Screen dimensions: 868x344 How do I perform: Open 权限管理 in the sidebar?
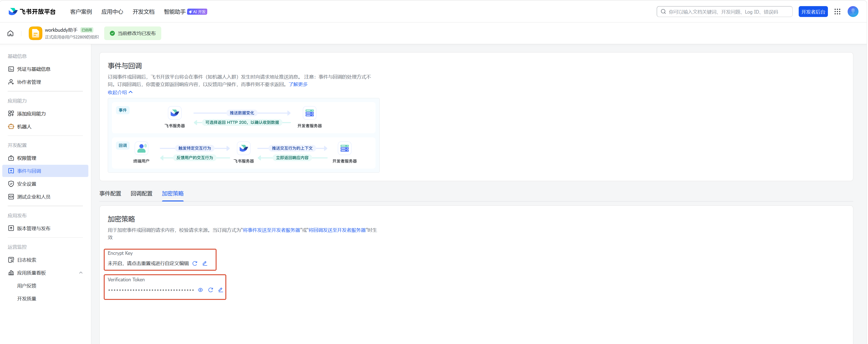pyautogui.click(x=27, y=158)
